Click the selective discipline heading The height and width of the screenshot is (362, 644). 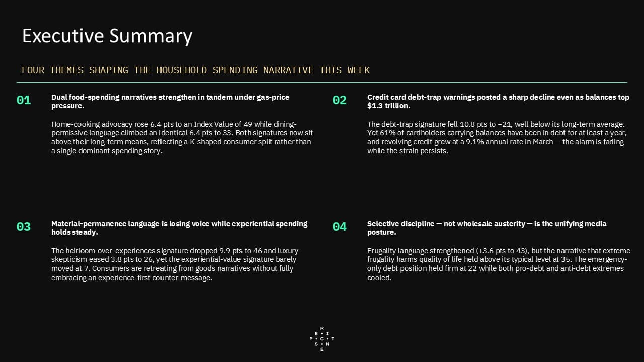pyautogui.click(x=487, y=228)
